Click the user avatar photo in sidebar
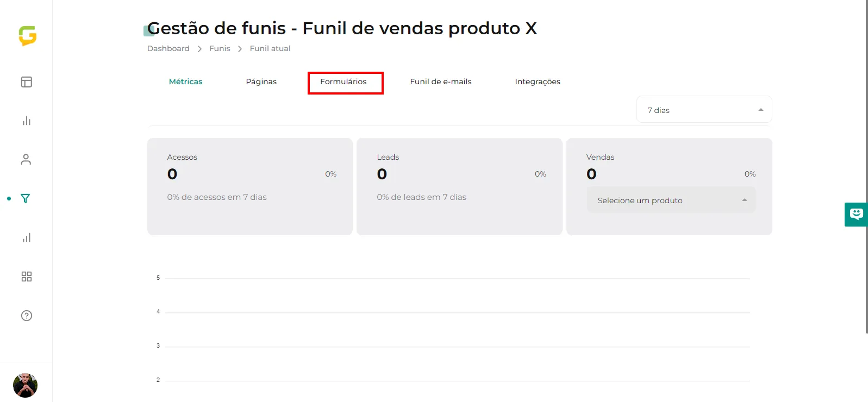The image size is (868, 402). coord(26,385)
